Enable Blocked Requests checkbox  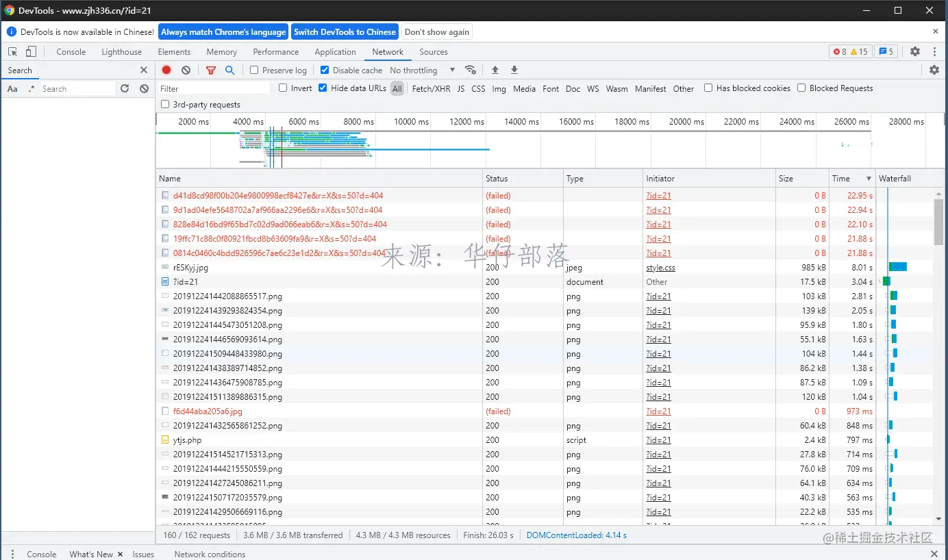[x=801, y=88]
